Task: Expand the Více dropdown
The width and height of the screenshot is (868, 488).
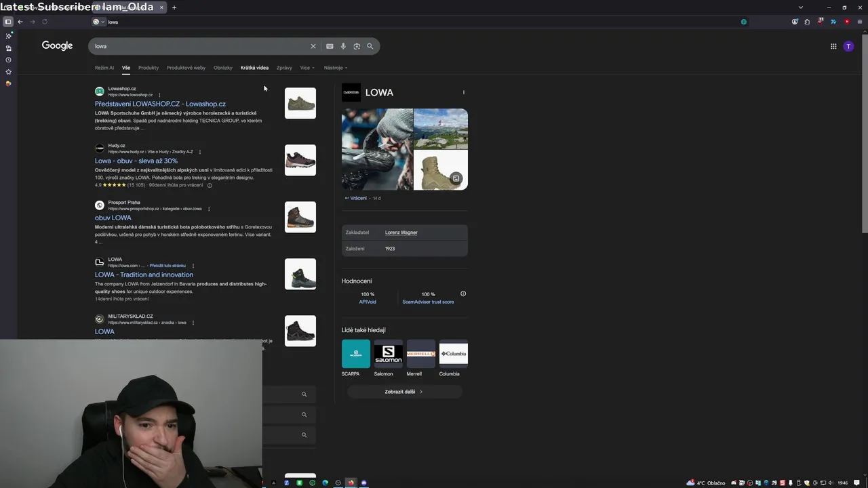Action: click(x=307, y=68)
